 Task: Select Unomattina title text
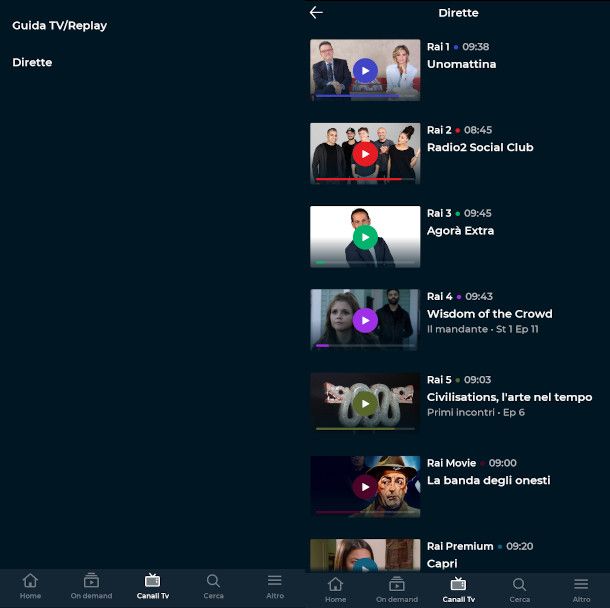point(461,64)
